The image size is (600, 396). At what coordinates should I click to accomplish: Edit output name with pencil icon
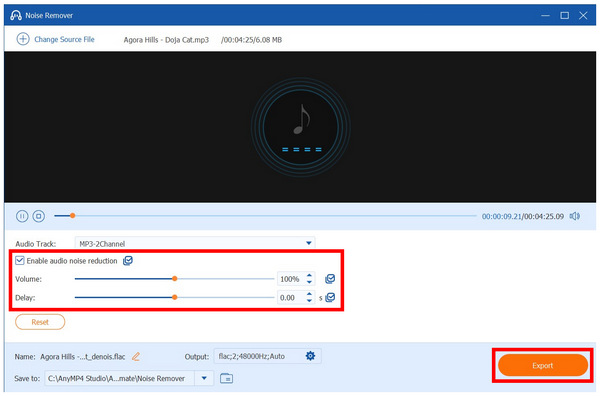pos(136,357)
